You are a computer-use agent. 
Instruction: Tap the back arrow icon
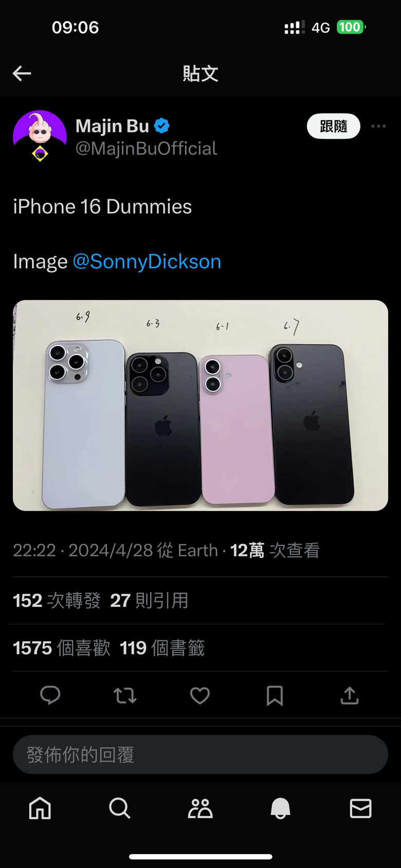(22, 73)
